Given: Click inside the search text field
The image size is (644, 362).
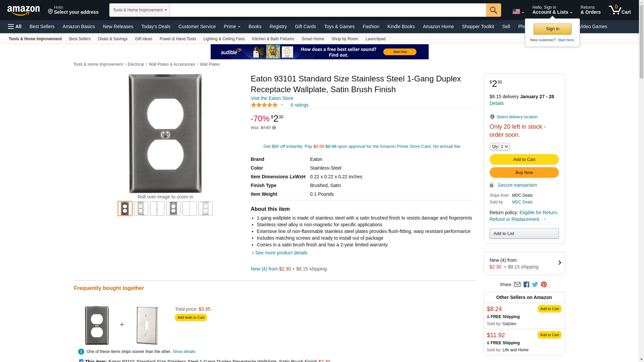Looking at the screenshot, I should pos(327,10).
